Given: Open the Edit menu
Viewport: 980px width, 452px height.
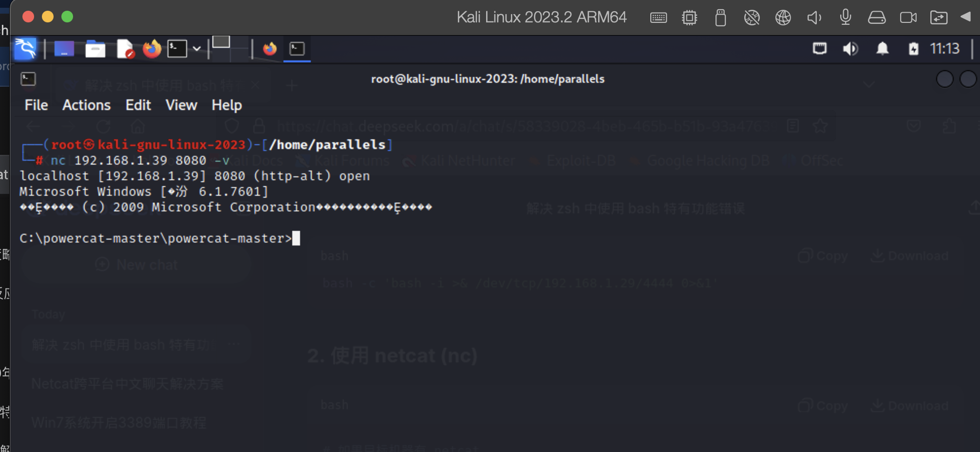Looking at the screenshot, I should (x=138, y=105).
